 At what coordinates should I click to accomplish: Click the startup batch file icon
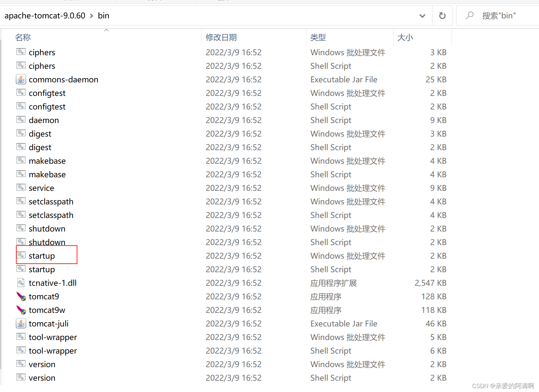(21, 255)
